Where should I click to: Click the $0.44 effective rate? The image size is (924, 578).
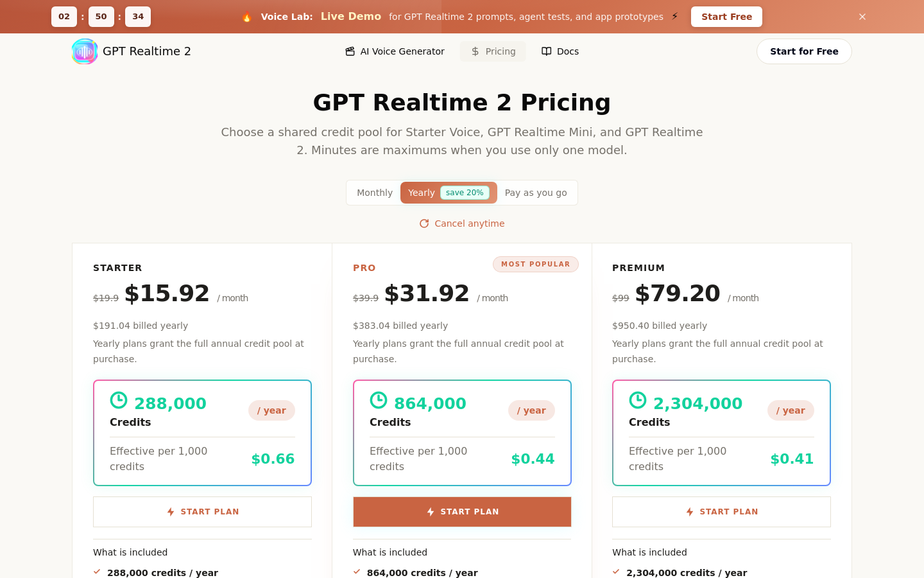click(x=533, y=459)
